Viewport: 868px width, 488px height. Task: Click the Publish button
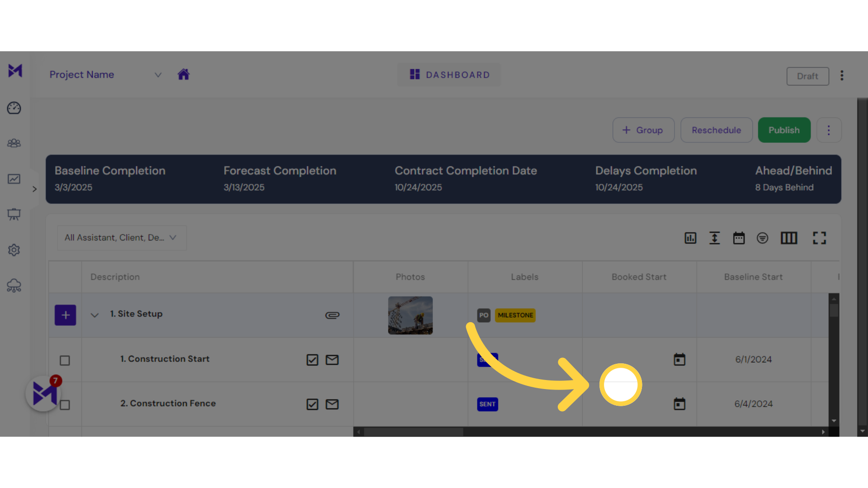[784, 130]
